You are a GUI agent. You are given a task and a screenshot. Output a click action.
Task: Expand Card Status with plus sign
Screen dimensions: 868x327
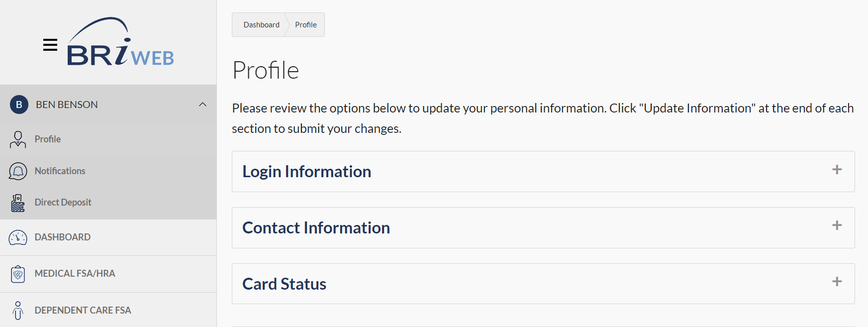[837, 282]
